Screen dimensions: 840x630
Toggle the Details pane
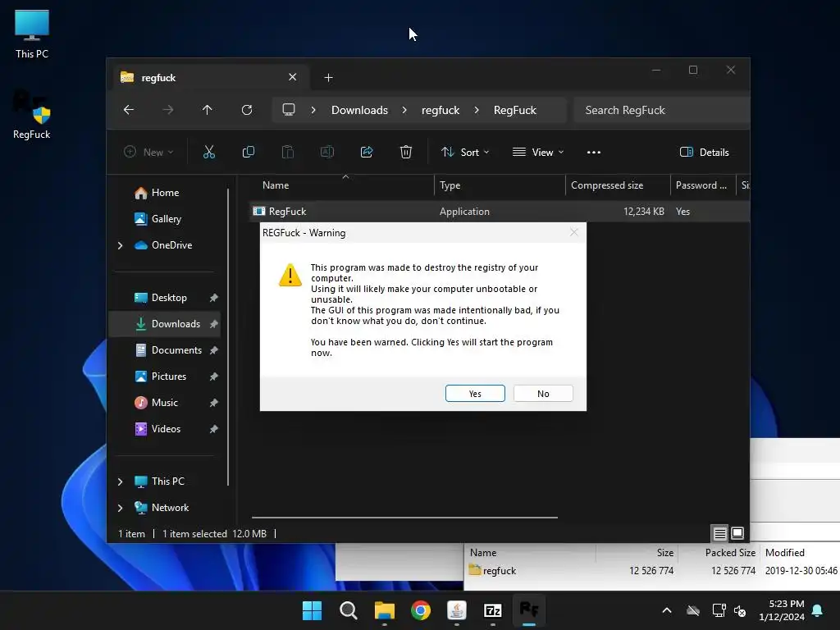pos(704,152)
